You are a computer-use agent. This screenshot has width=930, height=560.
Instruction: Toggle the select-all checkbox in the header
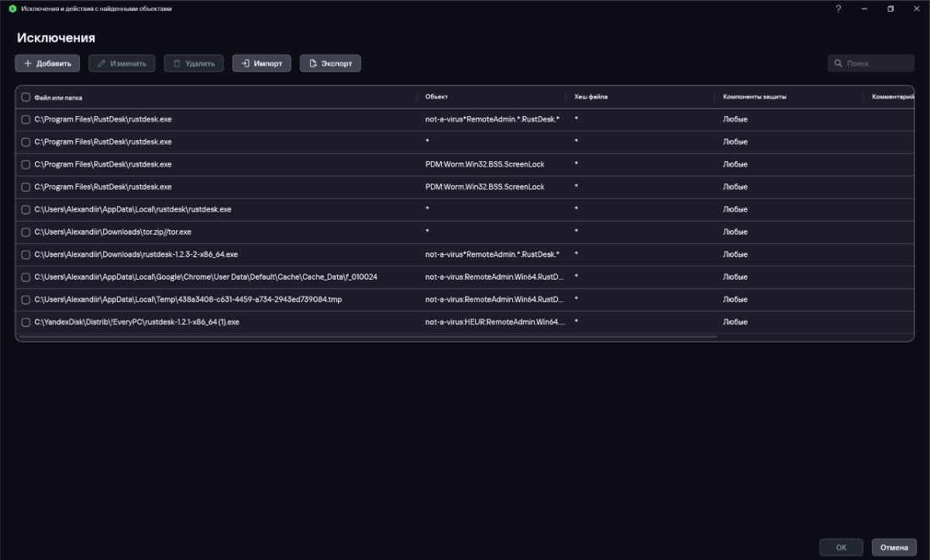(26, 98)
